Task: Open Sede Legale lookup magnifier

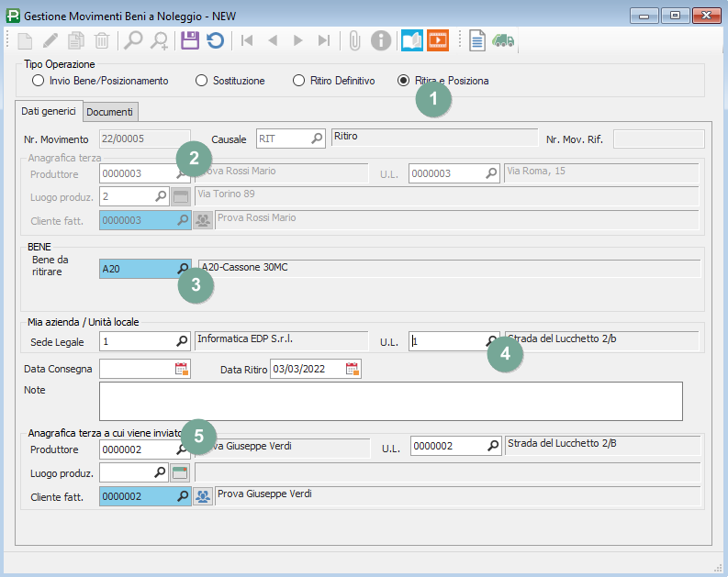Action: [183, 340]
